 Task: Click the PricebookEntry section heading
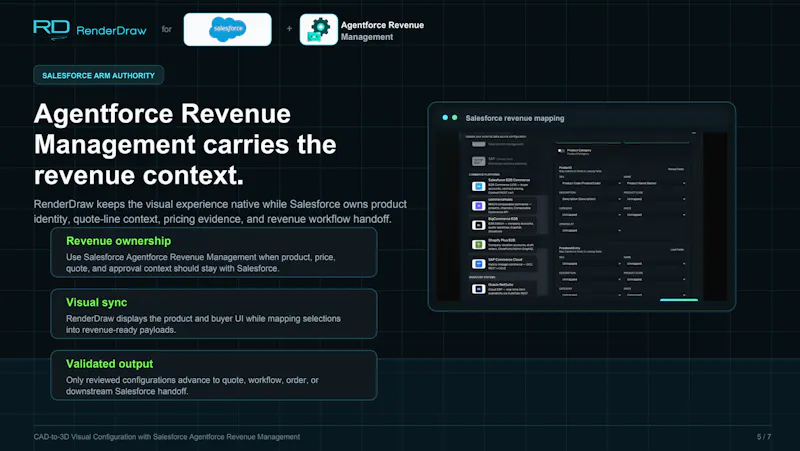tap(569, 248)
